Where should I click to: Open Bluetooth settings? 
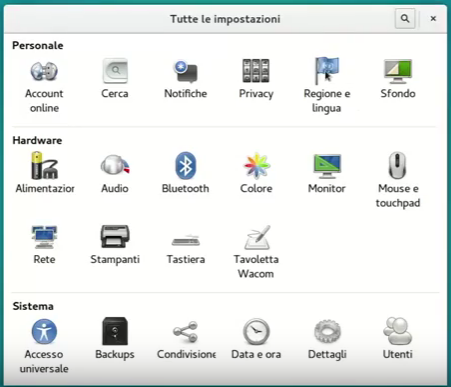point(186,173)
